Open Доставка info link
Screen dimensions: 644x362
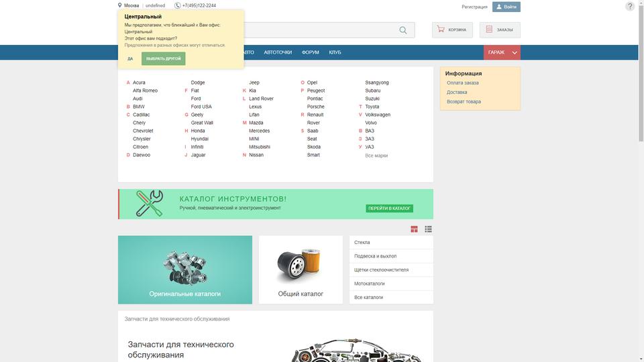457,93
